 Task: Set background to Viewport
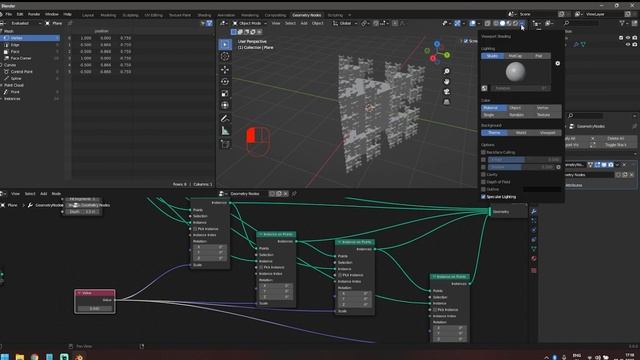547,133
